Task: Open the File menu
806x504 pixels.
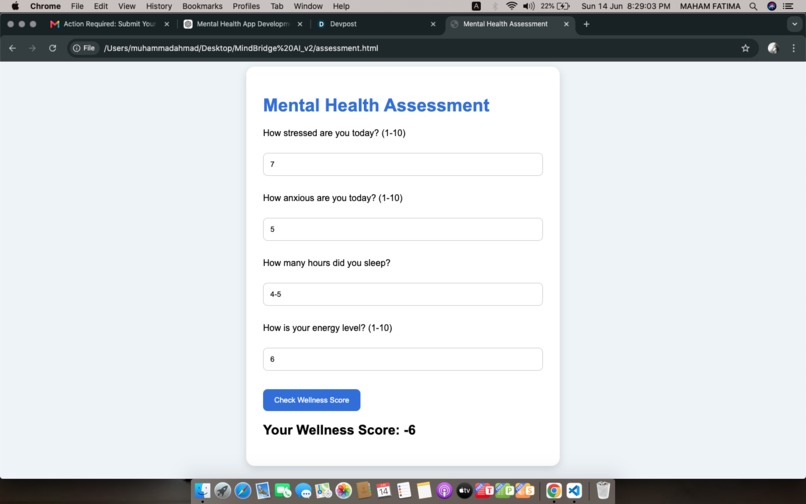Action: pyautogui.click(x=77, y=6)
